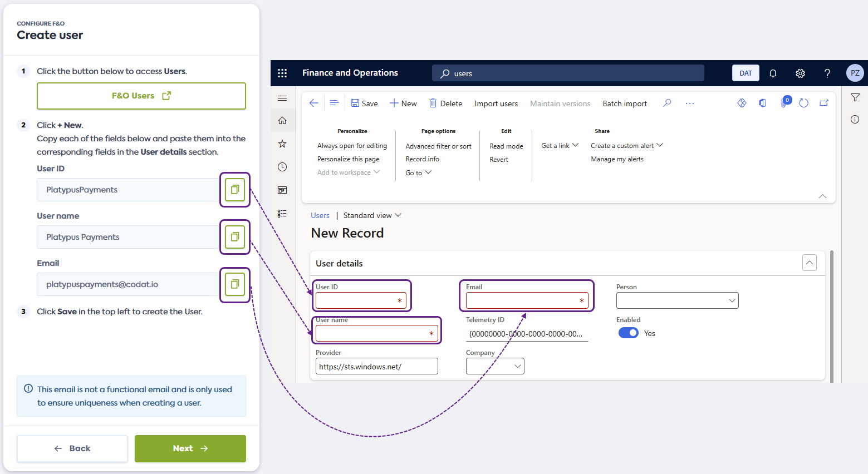
Task: Click Import users in the action bar
Action: pos(496,103)
